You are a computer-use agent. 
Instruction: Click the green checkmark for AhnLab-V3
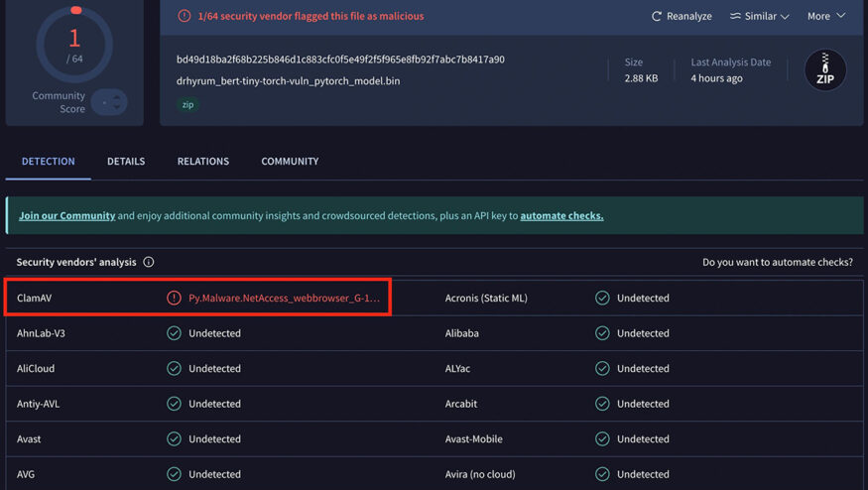(x=174, y=333)
